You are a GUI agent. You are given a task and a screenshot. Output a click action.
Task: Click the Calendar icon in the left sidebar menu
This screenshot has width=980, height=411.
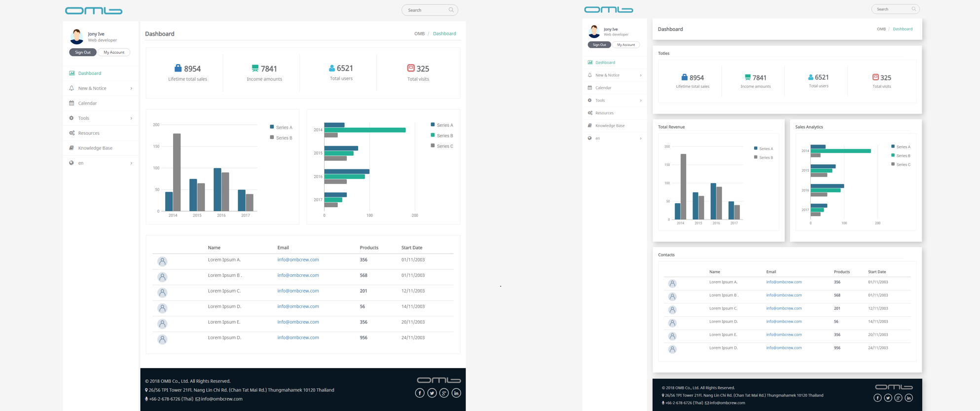[72, 103]
